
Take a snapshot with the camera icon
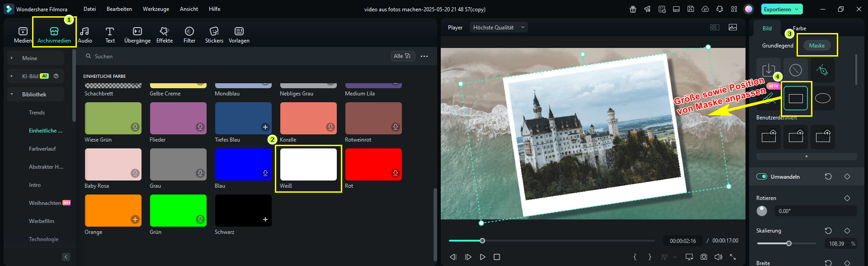coord(704,257)
